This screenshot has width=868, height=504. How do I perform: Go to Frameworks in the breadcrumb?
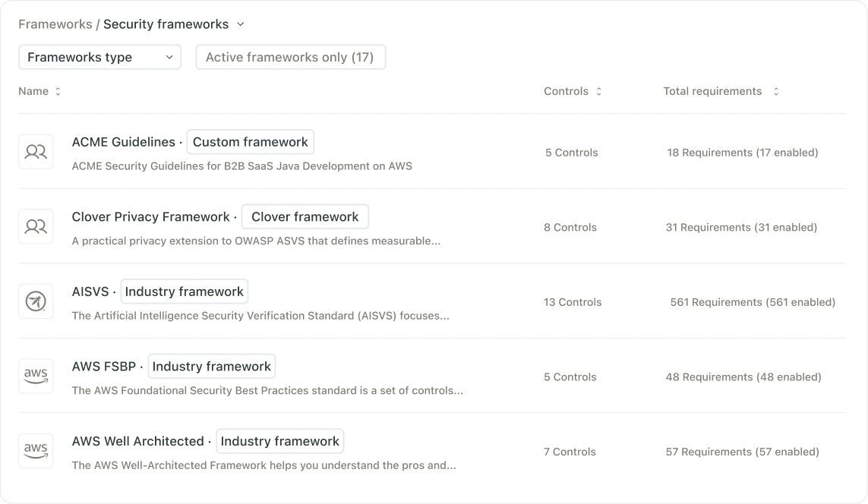pos(55,24)
